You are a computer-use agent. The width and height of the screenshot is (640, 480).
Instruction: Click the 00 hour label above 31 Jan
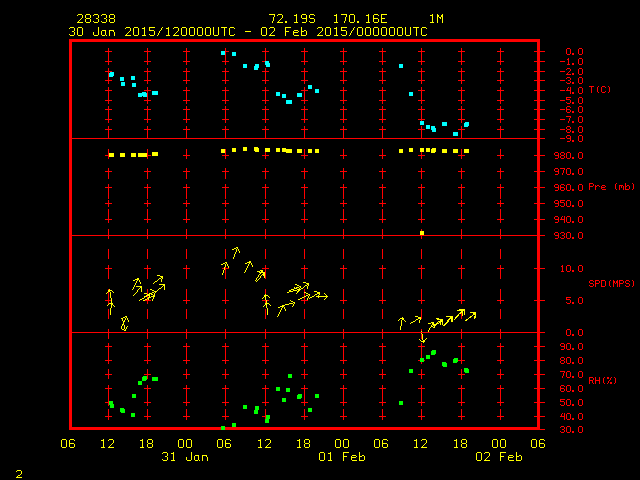point(185,443)
